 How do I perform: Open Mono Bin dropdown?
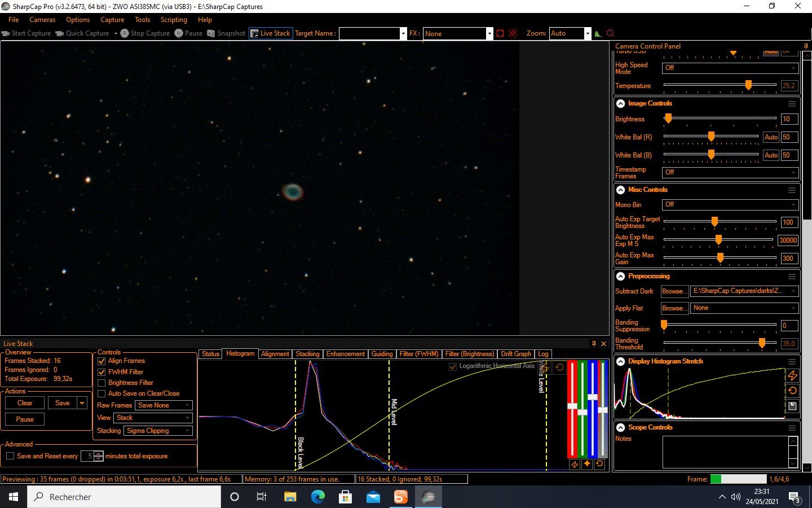[730, 204]
